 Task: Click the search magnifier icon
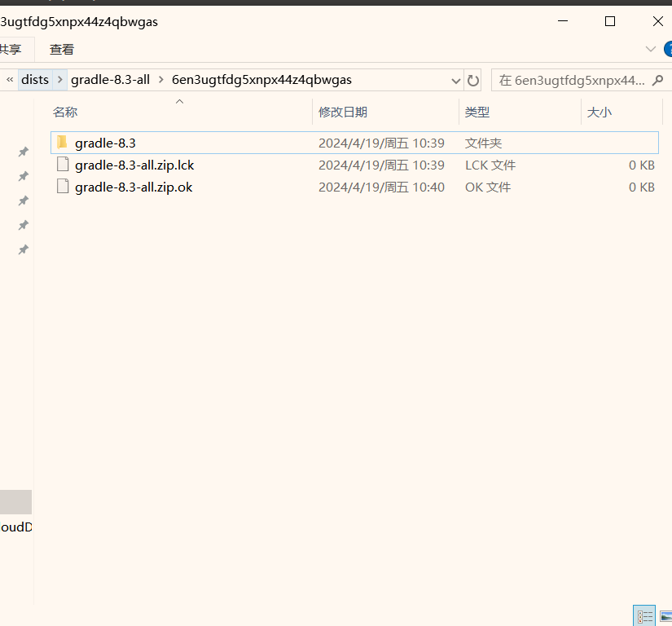pos(657,80)
